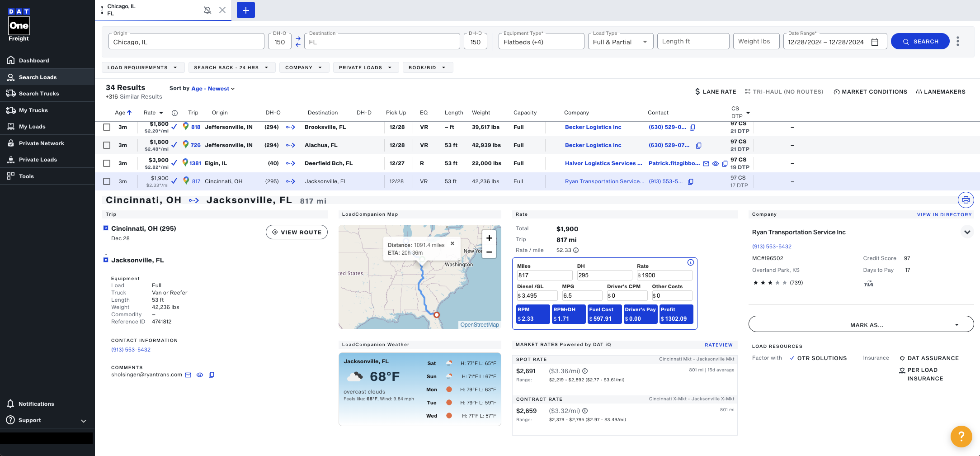
Task: Copy Halvor Logistics contact email via copy icon
Action: tap(725, 164)
